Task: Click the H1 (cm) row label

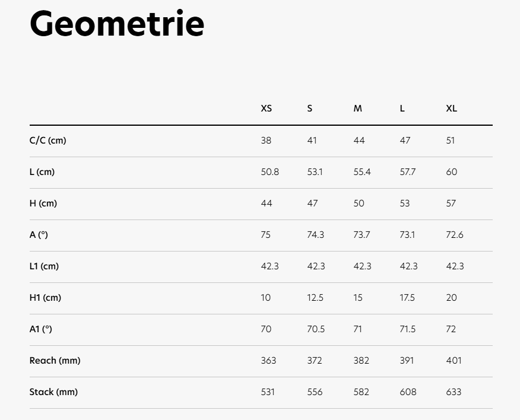Action: [45, 298]
